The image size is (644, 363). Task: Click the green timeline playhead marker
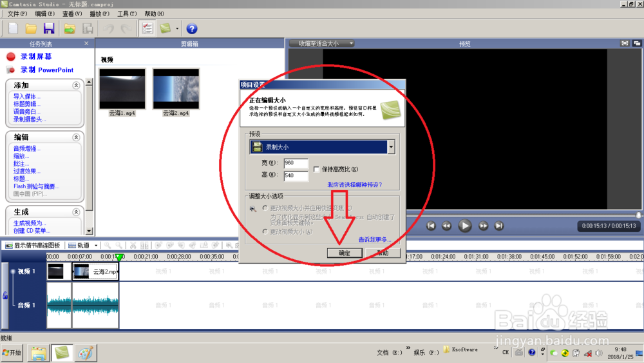[x=119, y=257]
